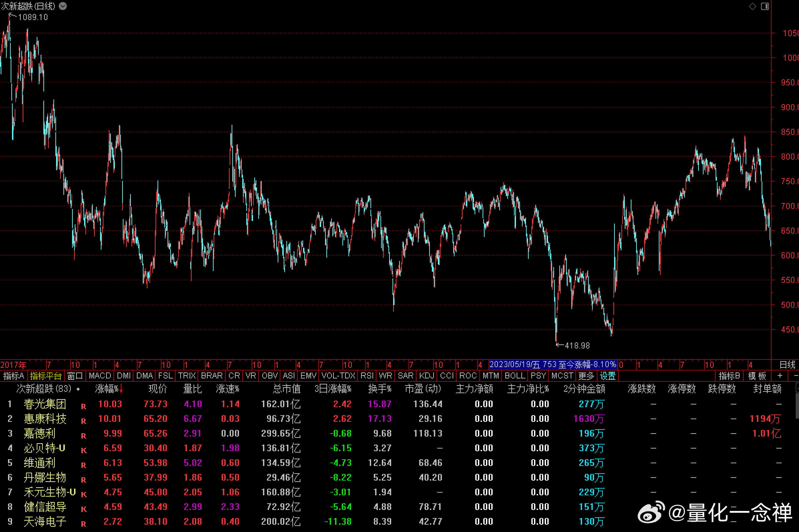Click the stock list vertical scrollbar

(x=797, y=456)
